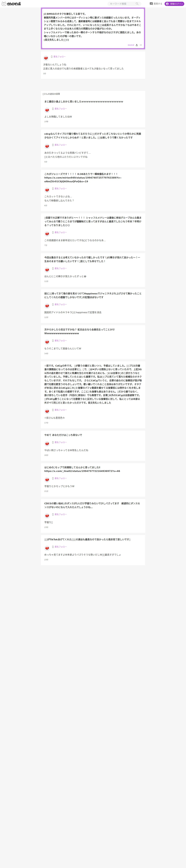The image size is (186, 868).
Task: Click the 11分 timestamp
Action: [x=46, y=281]
